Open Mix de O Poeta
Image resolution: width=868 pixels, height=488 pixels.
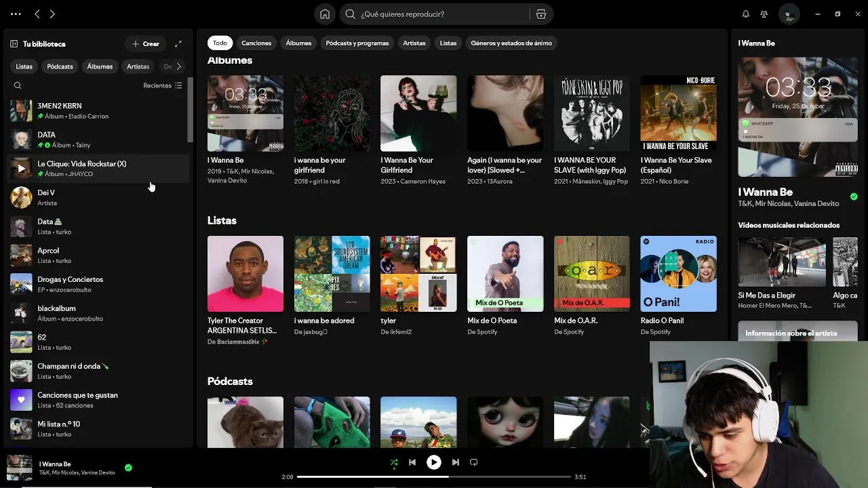pyautogui.click(x=505, y=274)
